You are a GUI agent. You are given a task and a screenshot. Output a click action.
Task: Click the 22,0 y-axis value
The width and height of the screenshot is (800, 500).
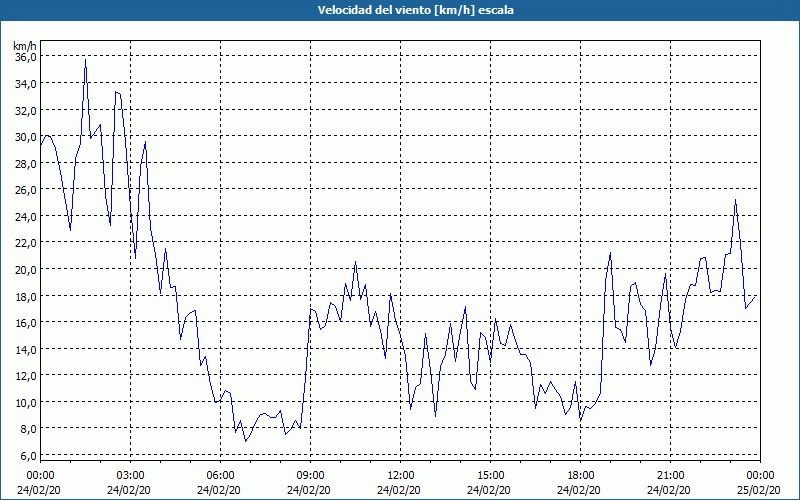click(x=26, y=243)
